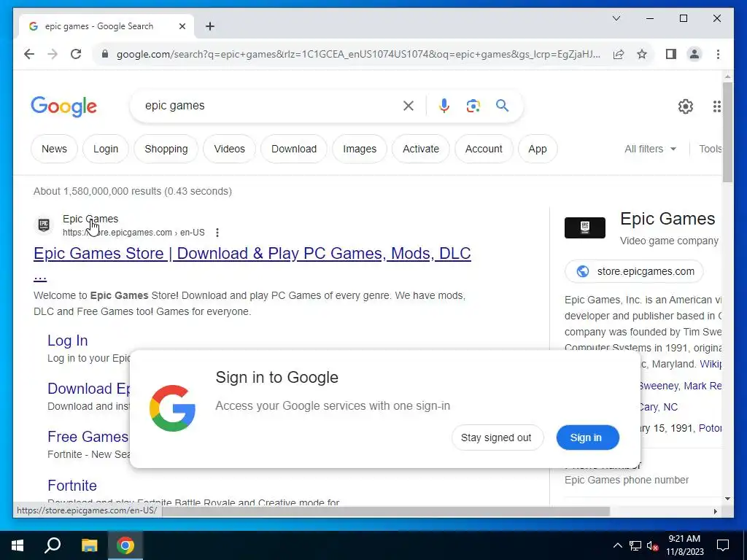Screen dimensions: 747x560
Task: Open the Free Games sitelink
Action: pyautogui.click(x=88, y=437)
